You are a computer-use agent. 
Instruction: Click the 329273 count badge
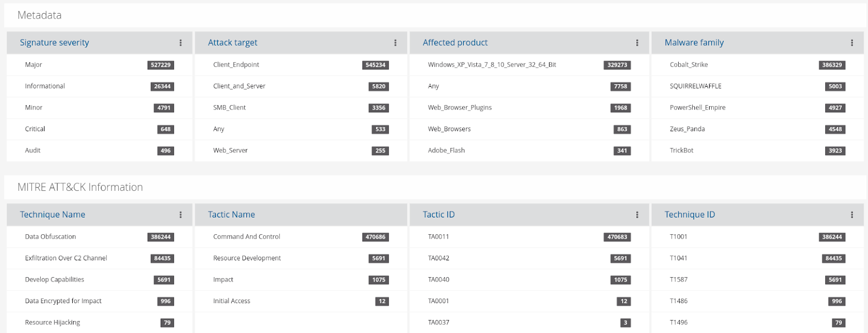pos(617,65)
